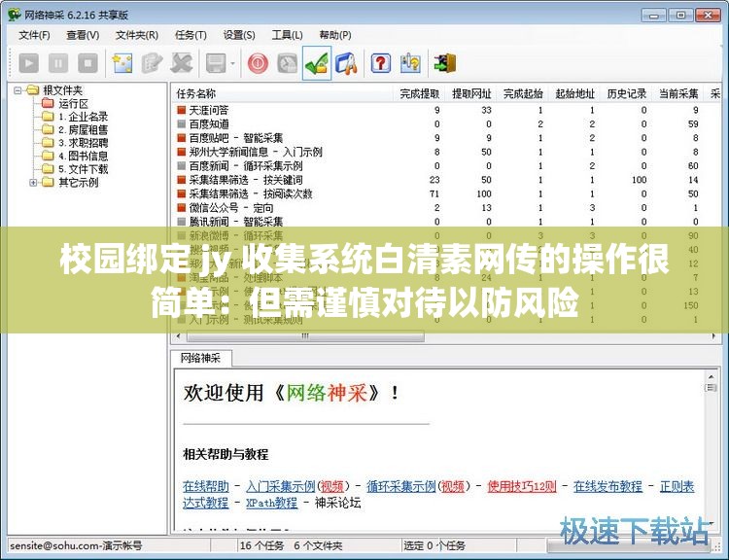
Task: Open the 设置(S) menu
Action: pos(239,35)
